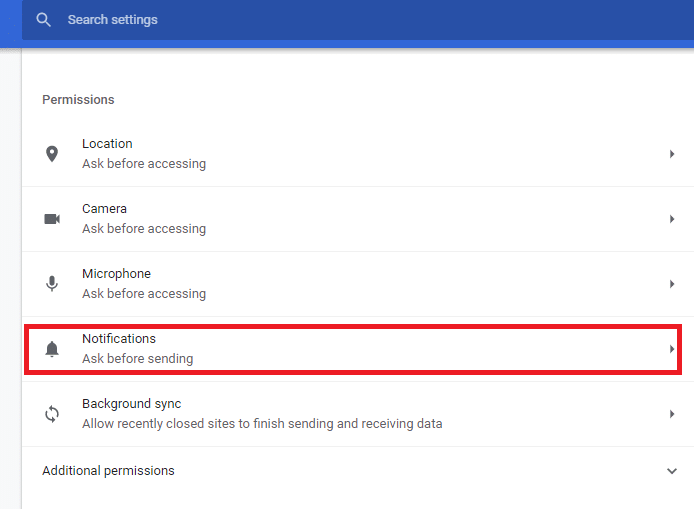Open Location permission via its right arrow
This screenshot has width=694, height=509.
tap(672, 154)
